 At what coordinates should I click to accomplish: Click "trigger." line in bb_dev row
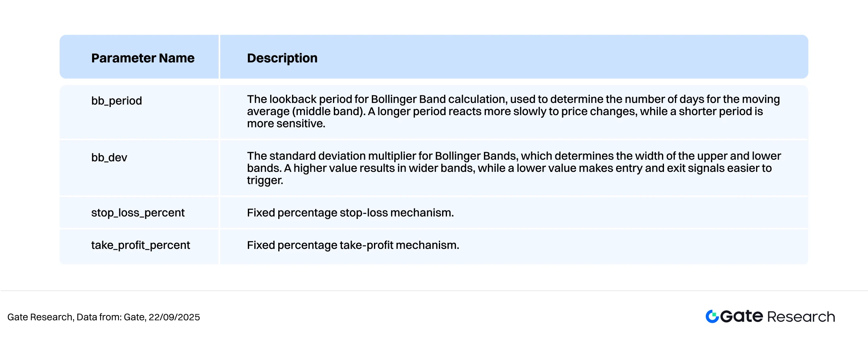265,180
